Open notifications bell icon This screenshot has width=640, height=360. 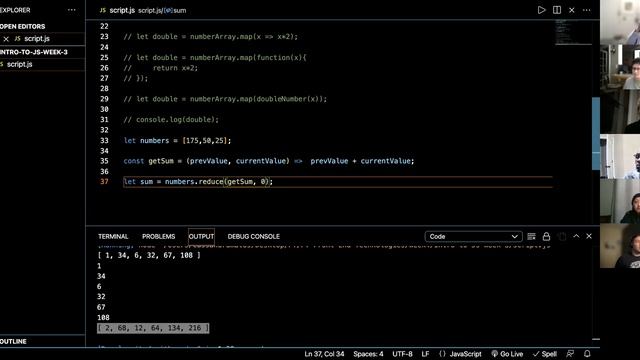(587, 354)
